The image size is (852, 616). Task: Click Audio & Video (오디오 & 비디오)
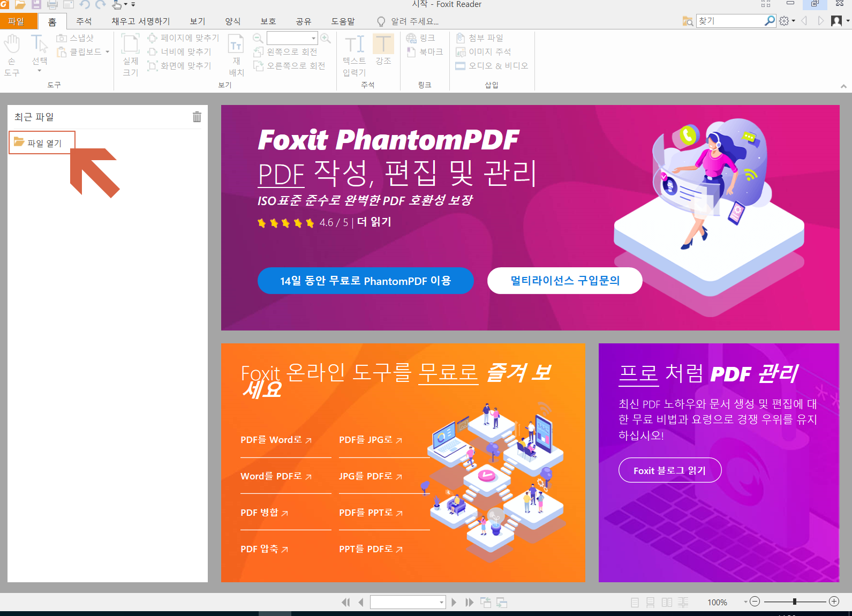click(492, 66)
